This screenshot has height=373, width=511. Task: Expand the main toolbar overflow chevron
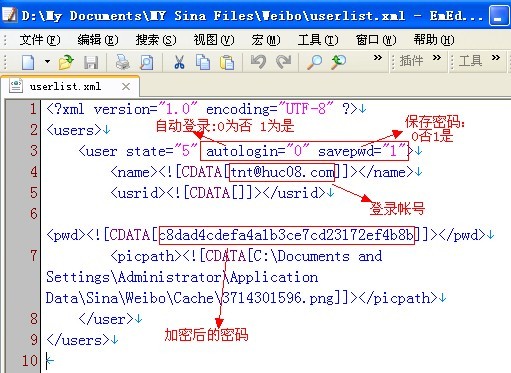[378, 58]
